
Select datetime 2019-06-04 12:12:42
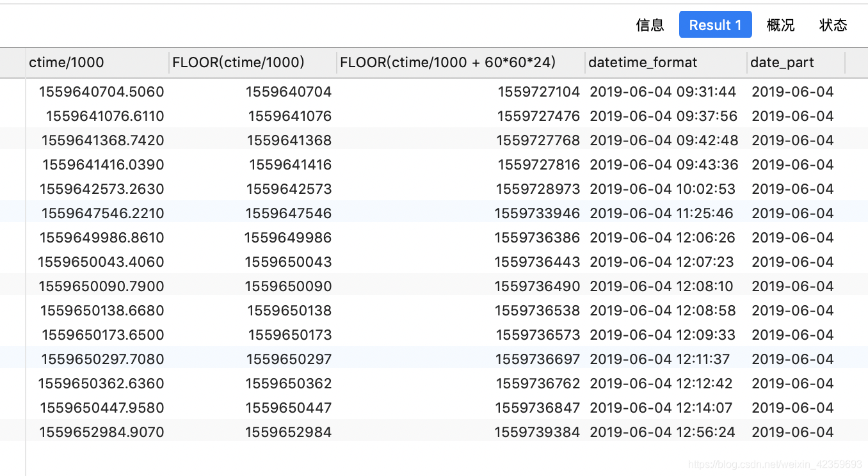661,383
